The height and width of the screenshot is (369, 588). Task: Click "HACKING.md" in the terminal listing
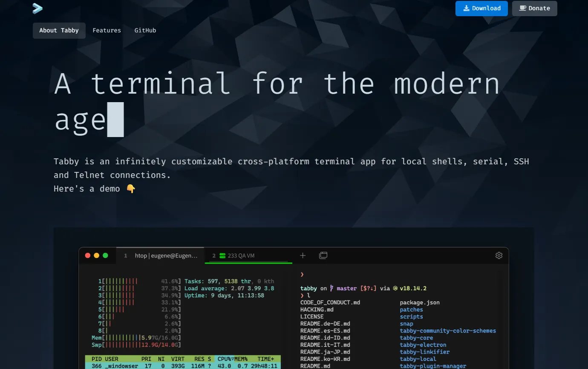click(317, 310)
